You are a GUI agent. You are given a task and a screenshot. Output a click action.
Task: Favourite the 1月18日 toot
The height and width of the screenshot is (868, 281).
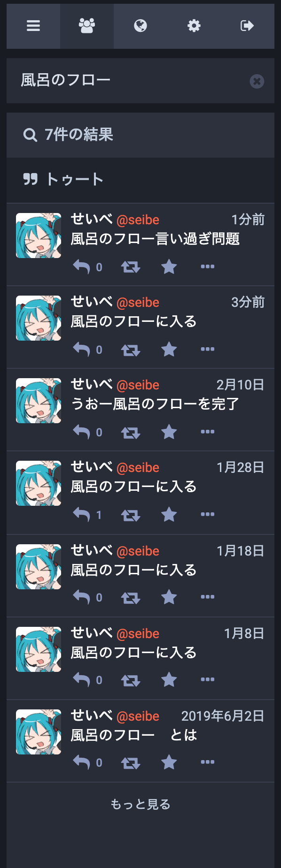tap(169, 597)
